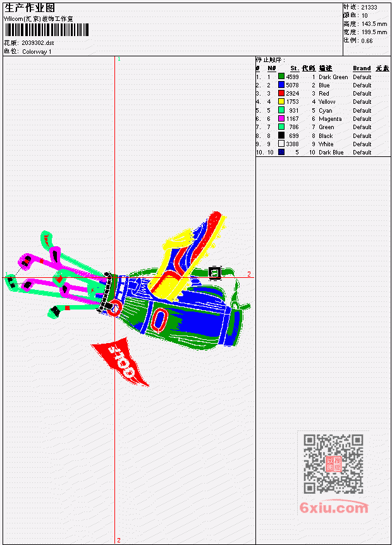Click the file name 2039302.dst
Viewport: 392px width, 545px height.
(x=38, y=43)
